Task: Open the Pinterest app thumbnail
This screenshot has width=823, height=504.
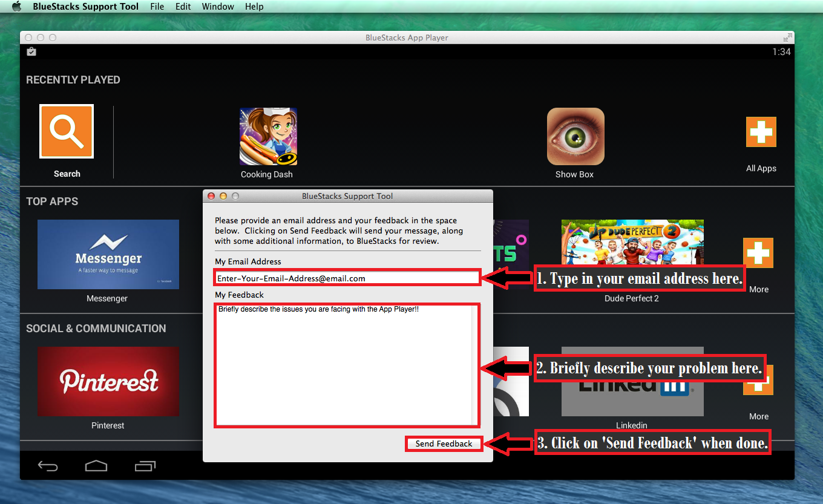Action: click(x=108, y=381)
